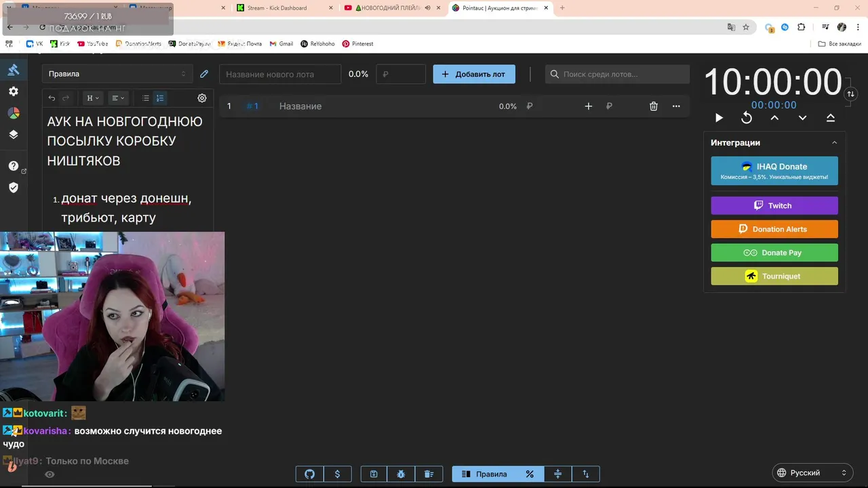
Task: Open rules editor settings gear
Action: [x=202, y=98]
